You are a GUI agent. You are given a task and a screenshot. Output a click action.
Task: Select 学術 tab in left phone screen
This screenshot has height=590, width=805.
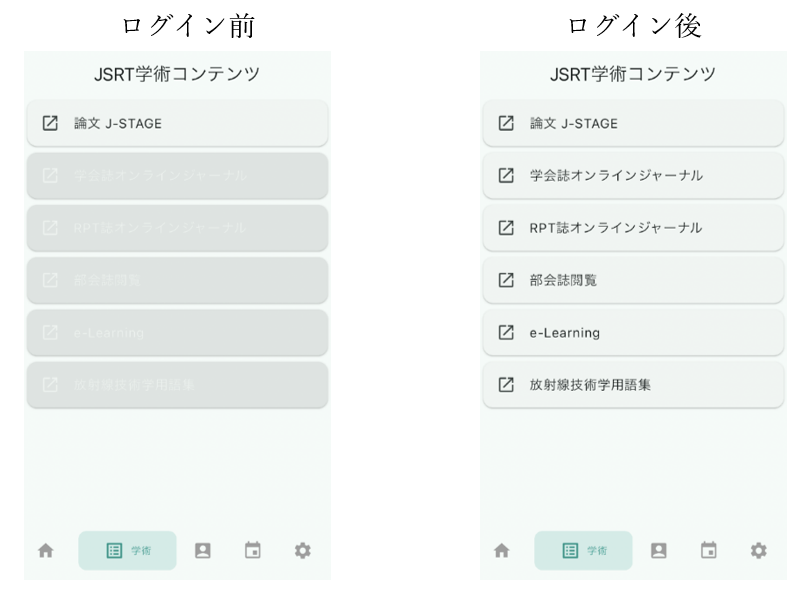pyautogui.click(x=128, y=550)
